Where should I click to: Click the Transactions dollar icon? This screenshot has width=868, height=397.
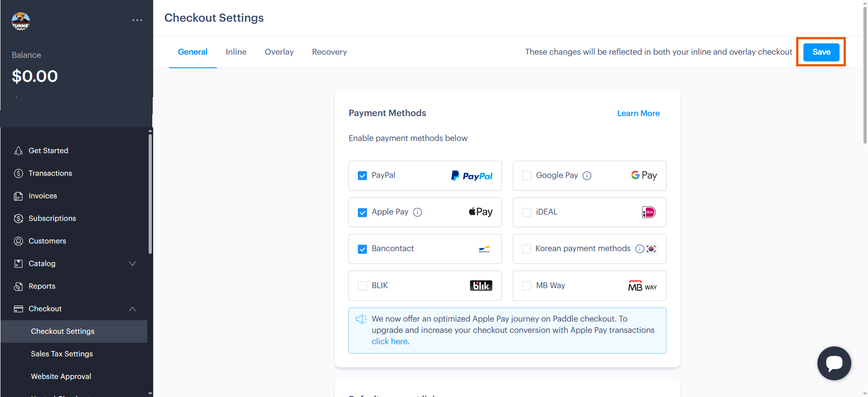tap(19, 173)
